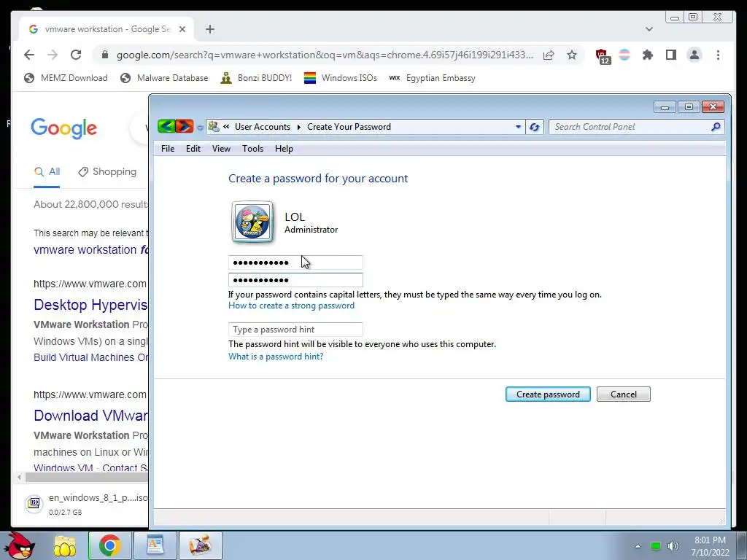This screenshot has height=560, width=747.
Task: Click the Create password button
Action: (548, 394)
